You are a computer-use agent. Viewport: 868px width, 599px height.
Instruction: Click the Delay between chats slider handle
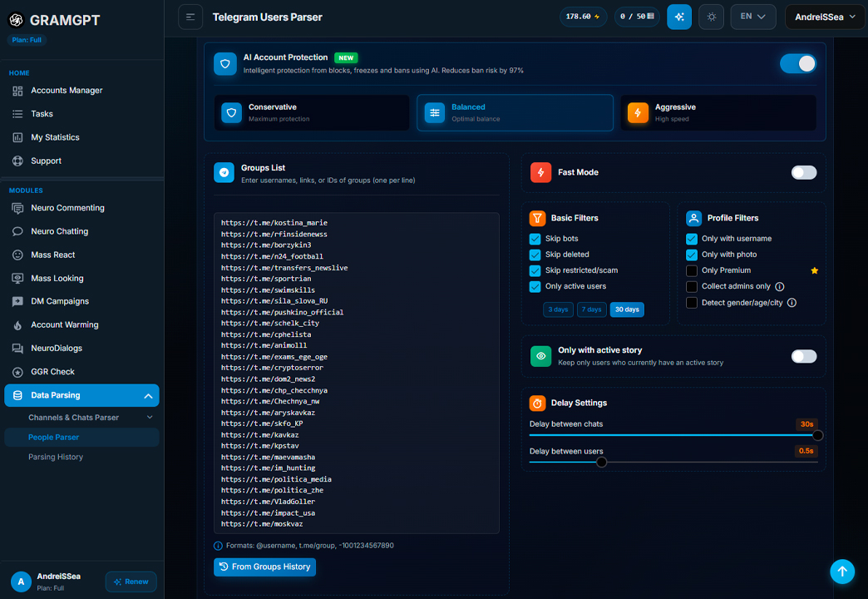[x=817, y=436]
